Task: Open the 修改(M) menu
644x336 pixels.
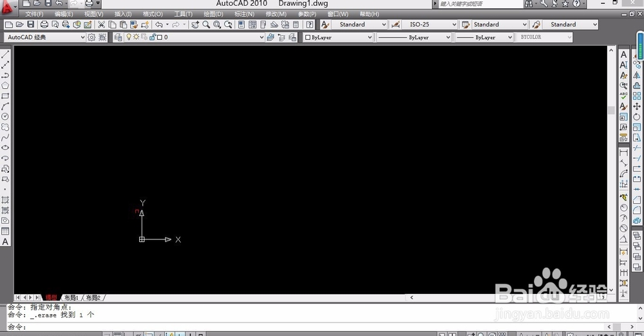Action: point(276,14)
